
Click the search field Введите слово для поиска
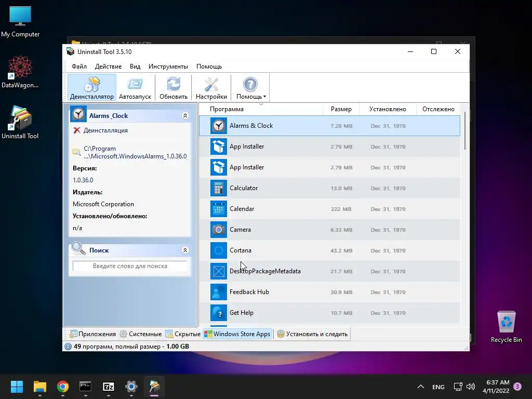(x=130, y=266)
